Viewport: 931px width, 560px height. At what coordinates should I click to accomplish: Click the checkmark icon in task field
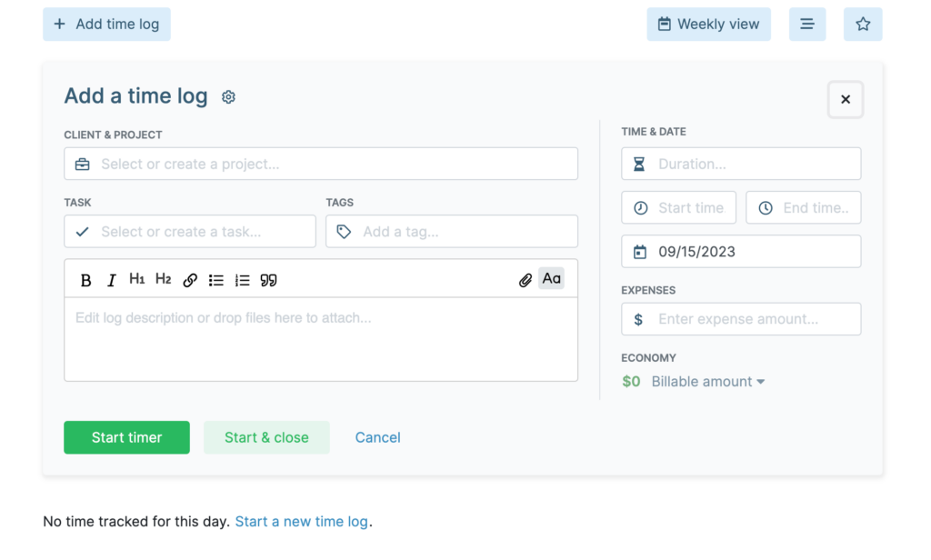point(83,232)
